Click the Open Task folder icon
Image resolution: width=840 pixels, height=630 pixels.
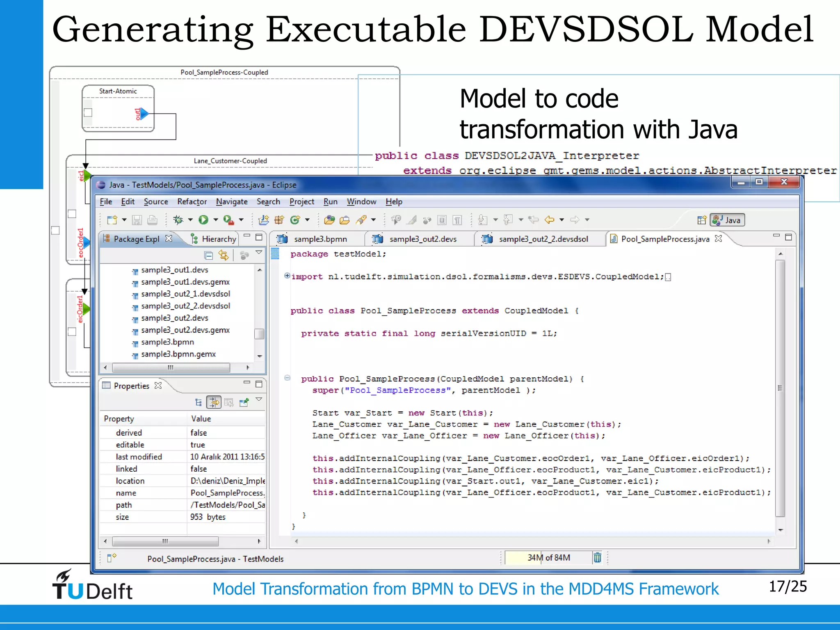[x=345, y=220]
